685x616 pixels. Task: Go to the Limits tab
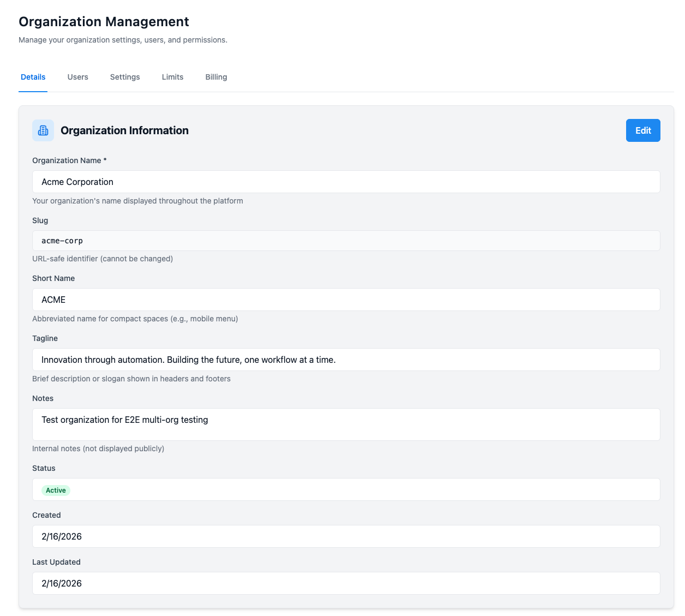[172, 77]
